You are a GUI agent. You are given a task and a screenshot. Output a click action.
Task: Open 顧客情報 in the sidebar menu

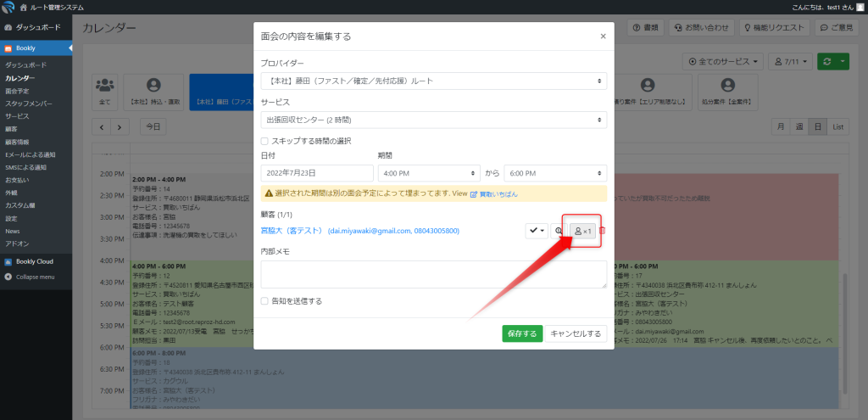(18, 142)
